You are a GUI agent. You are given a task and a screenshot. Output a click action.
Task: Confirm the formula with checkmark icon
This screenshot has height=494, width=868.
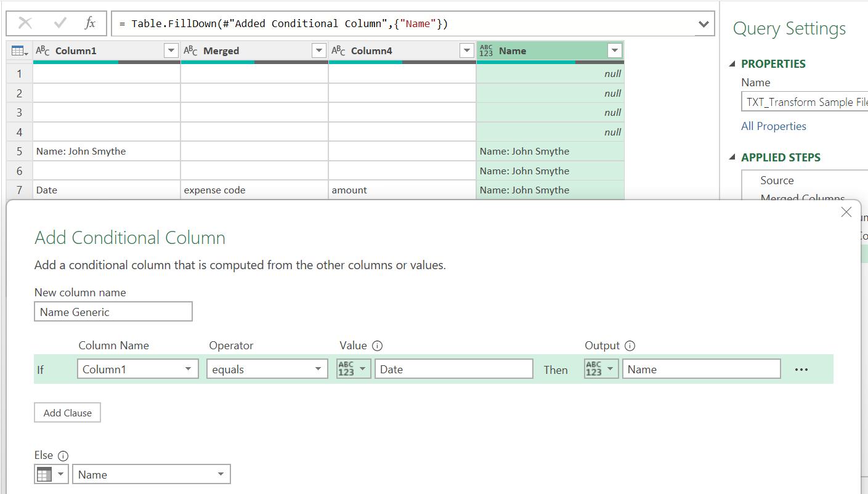(x=60, y=23)
